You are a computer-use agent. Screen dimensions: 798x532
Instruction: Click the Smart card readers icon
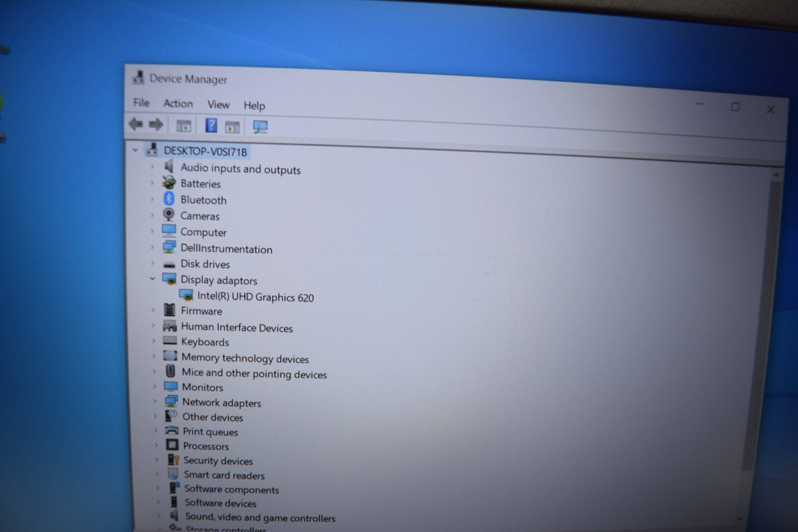[173, 474]
